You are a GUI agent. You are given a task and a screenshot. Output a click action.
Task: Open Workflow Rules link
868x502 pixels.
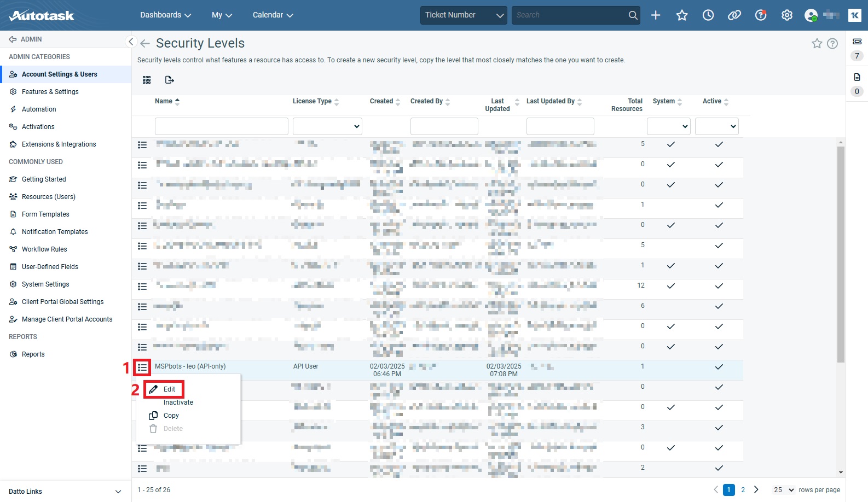pos(44,249)
